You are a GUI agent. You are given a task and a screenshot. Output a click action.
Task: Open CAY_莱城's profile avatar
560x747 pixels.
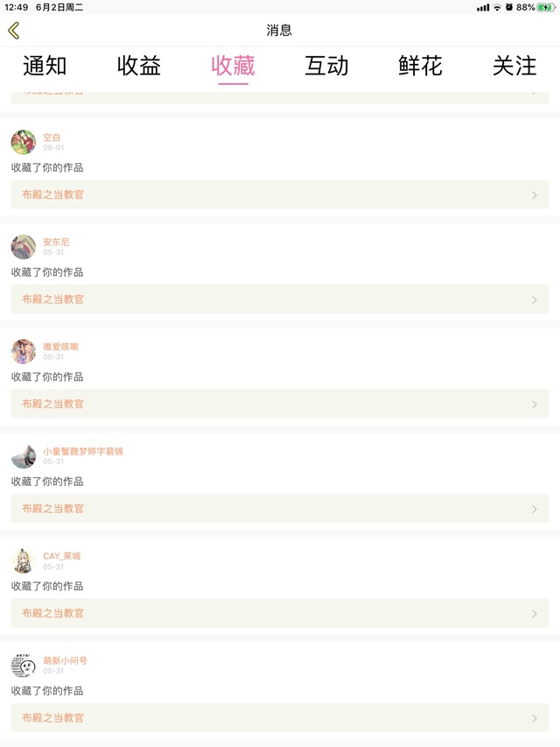tap(24, 560)
